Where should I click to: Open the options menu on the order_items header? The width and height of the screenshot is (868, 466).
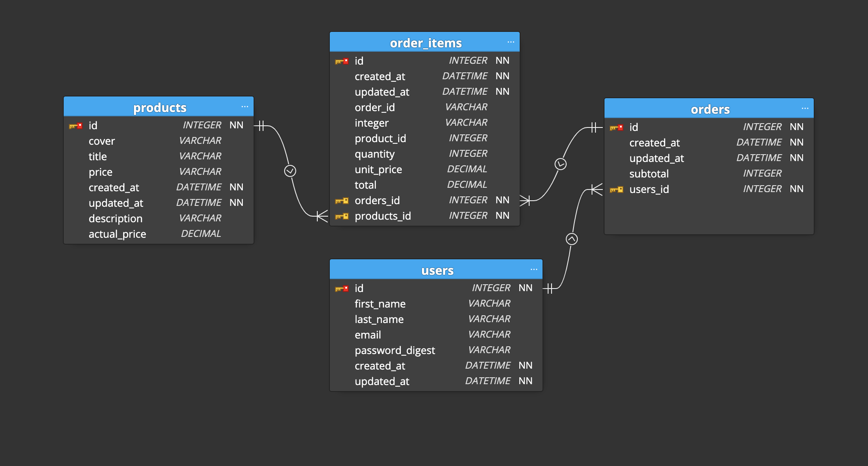tap(510, 41)
